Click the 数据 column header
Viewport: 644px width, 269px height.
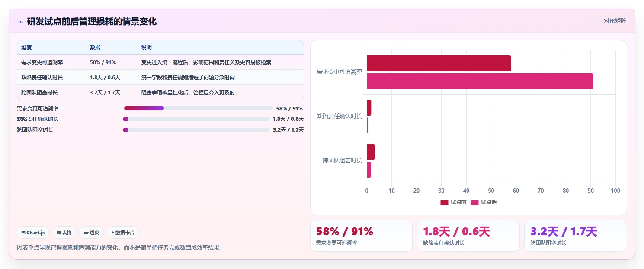coord(95,48)
